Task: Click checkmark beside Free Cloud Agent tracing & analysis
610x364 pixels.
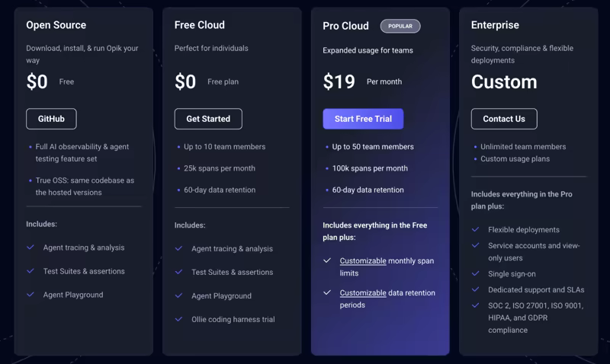Action: coord(178,248)
